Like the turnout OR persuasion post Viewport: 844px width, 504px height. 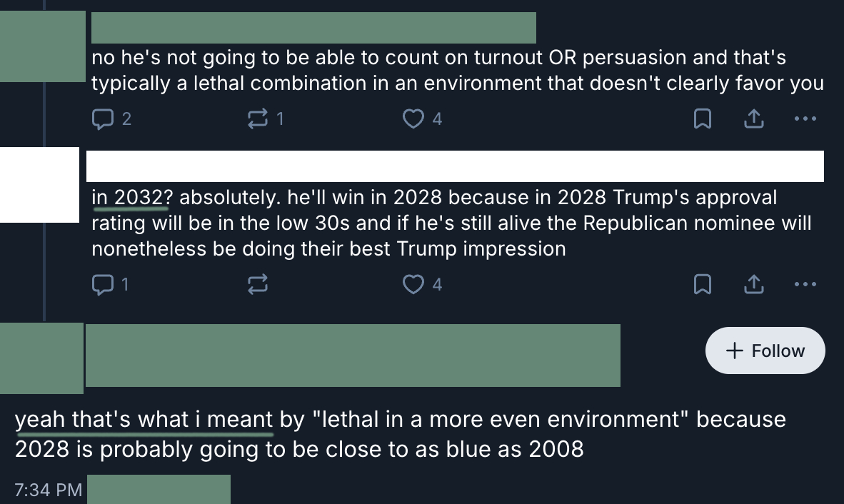point(413,119)
